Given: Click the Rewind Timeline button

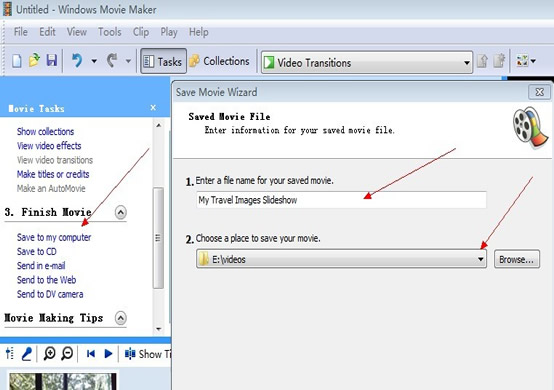Looking at the screenshot, I should point(91,354).
